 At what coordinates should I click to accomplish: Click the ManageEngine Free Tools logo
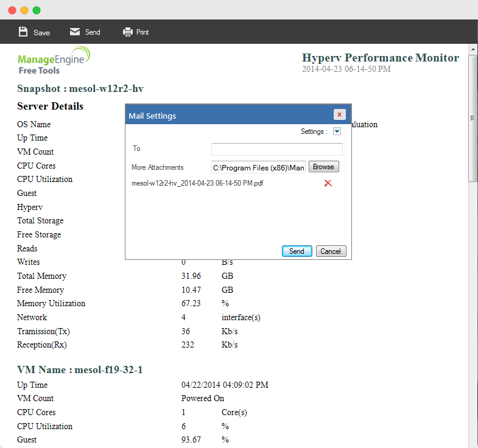pyautogui.click(x=54, y=61)
